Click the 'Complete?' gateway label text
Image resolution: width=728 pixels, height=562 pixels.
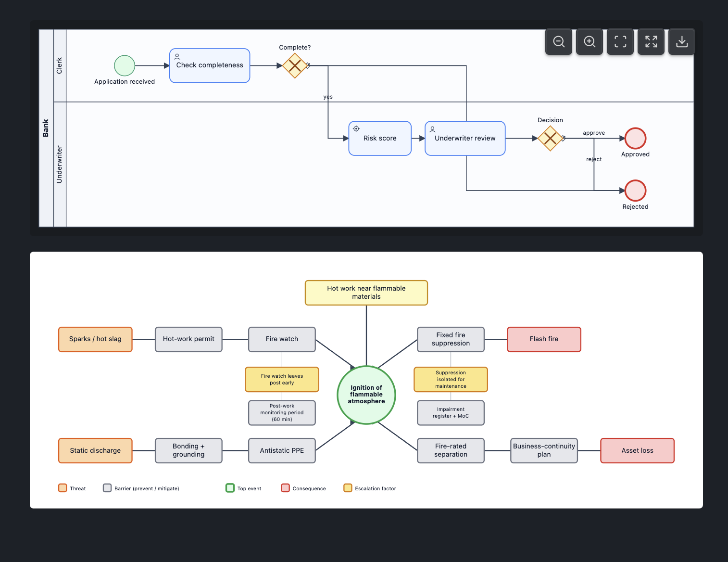pos(295,48)
